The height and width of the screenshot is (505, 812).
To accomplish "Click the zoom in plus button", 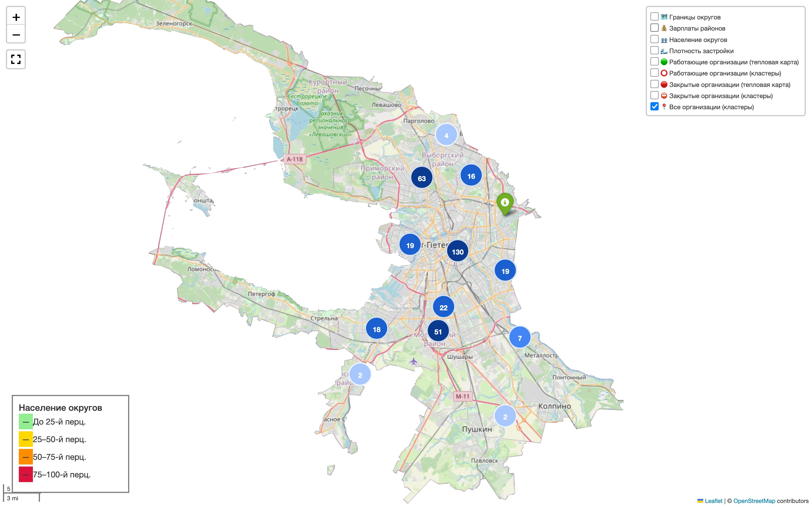I will (x=16, y=17).
